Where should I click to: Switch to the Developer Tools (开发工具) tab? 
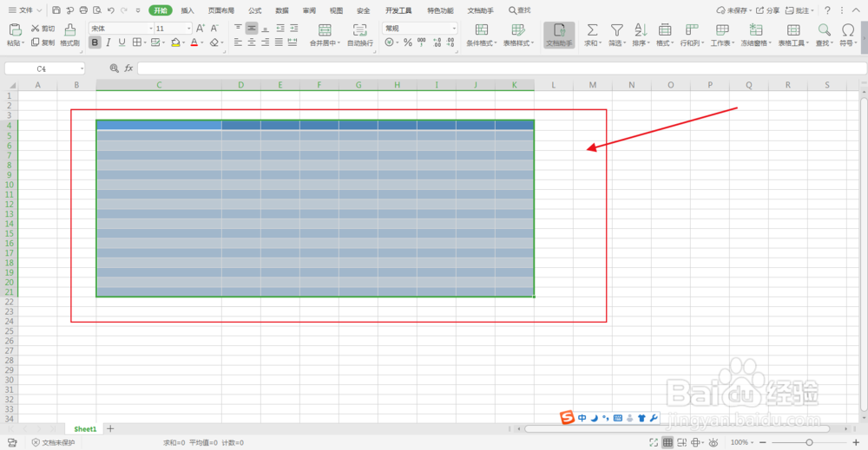(x=398, y=10)
